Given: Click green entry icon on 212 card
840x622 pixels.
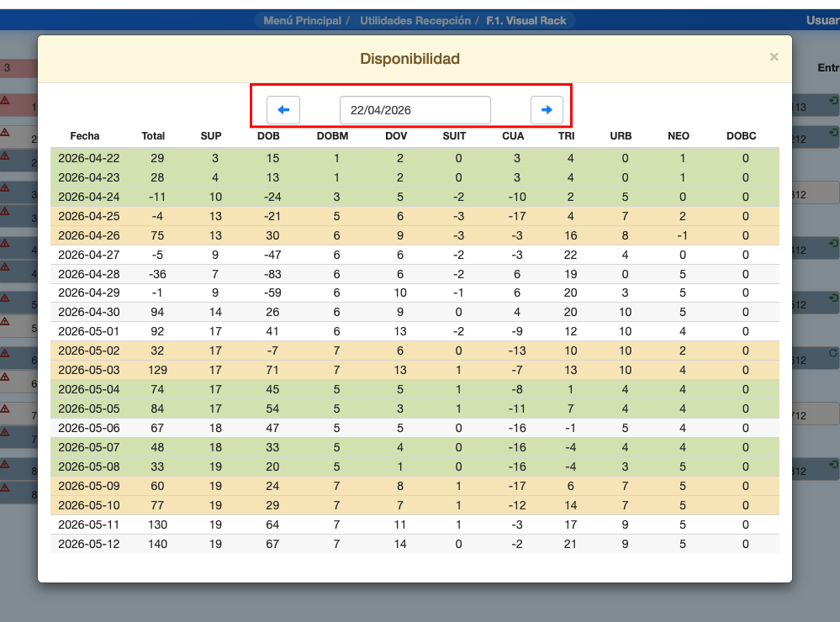Looking at the screenshot, I should pos(832,133).
